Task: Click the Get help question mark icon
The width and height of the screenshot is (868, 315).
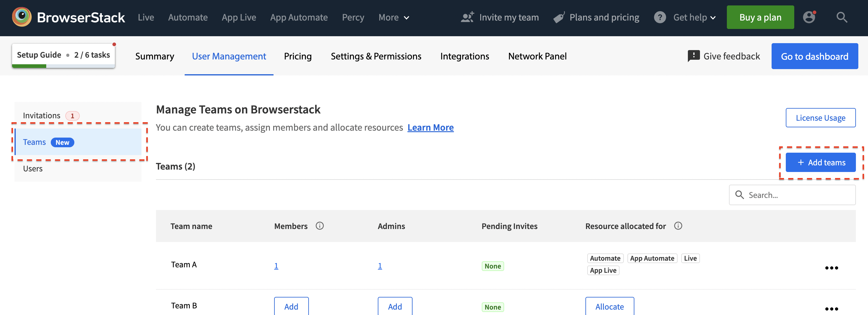Action: 660,17
